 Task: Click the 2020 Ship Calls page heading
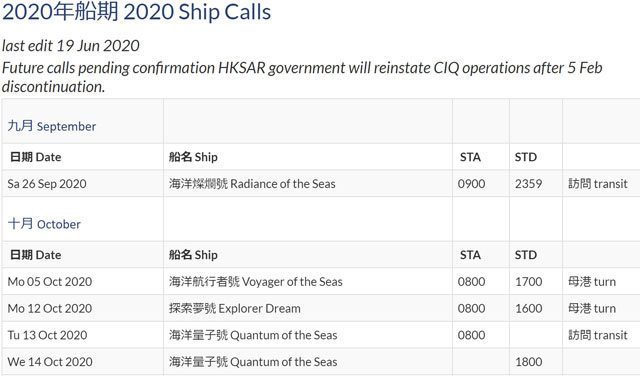click(x=136, y=12)
